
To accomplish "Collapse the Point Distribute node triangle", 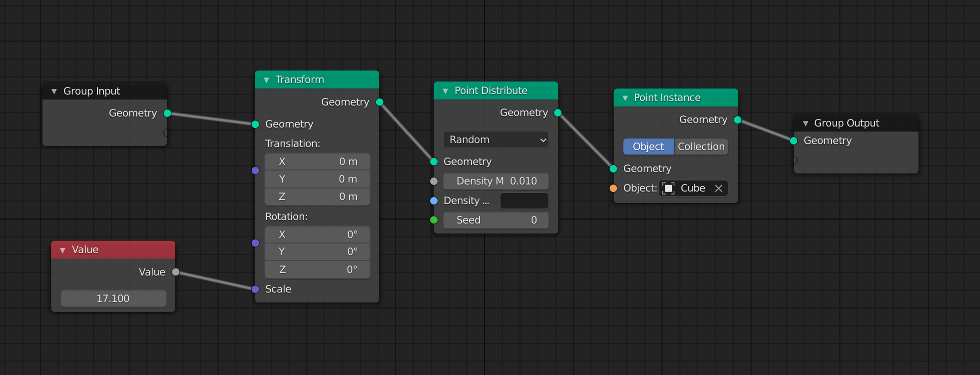I will click(x=445, y=91).
